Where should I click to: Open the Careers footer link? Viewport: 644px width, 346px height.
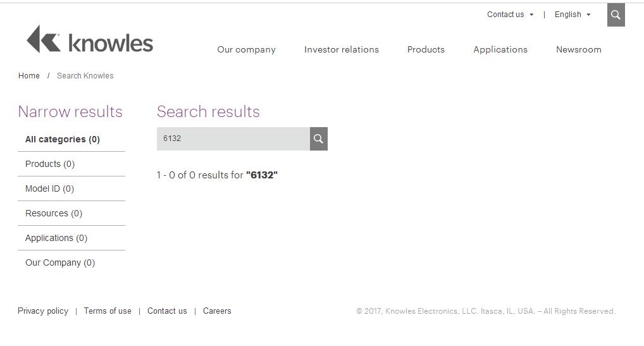[217, 311]
